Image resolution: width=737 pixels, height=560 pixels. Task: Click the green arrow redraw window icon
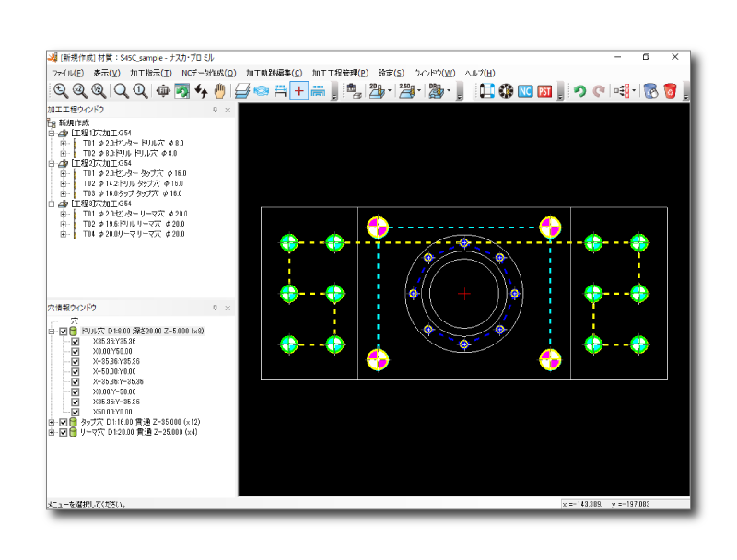[x=181, y=90]
